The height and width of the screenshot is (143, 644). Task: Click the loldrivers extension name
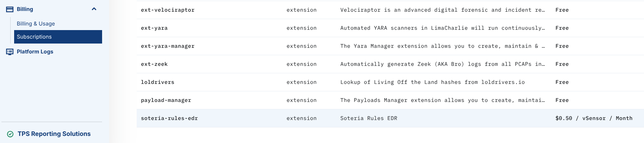pos(158,82)
